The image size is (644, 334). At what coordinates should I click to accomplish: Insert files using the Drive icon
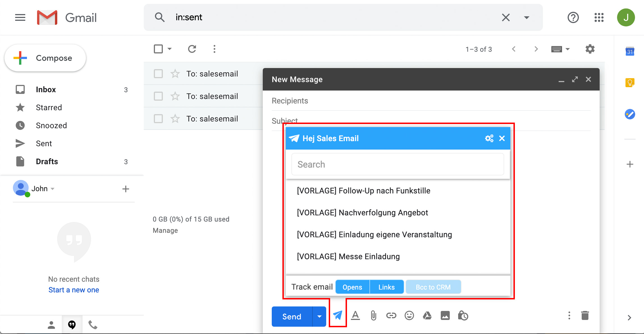coord(427,316)
